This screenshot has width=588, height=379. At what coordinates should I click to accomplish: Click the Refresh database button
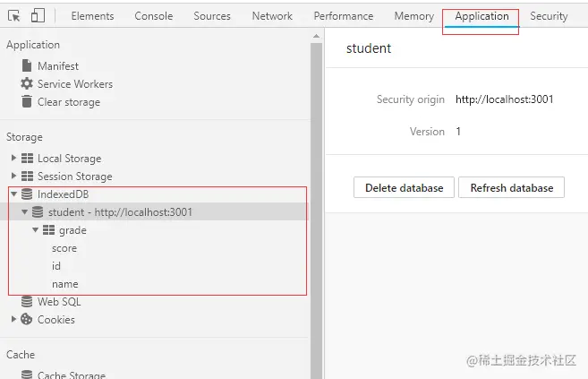(512, 187)
